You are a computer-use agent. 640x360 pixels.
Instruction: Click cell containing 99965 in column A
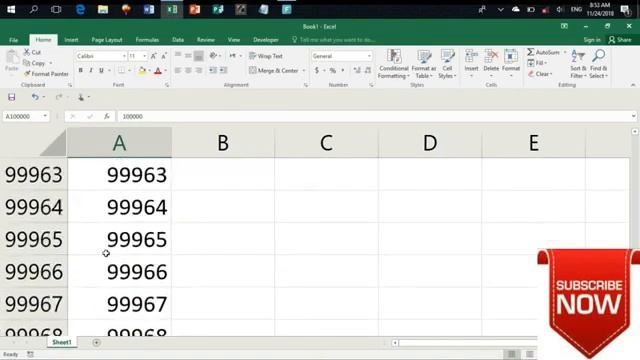pos(119,239)
